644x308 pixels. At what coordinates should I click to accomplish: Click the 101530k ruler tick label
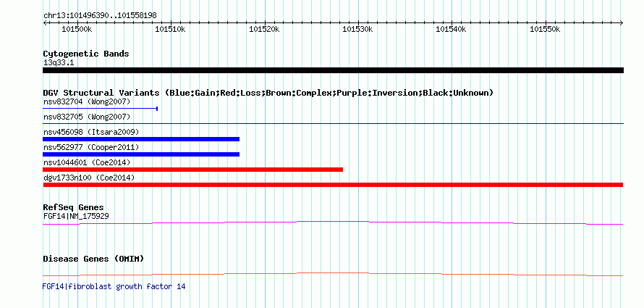point(357,29)
